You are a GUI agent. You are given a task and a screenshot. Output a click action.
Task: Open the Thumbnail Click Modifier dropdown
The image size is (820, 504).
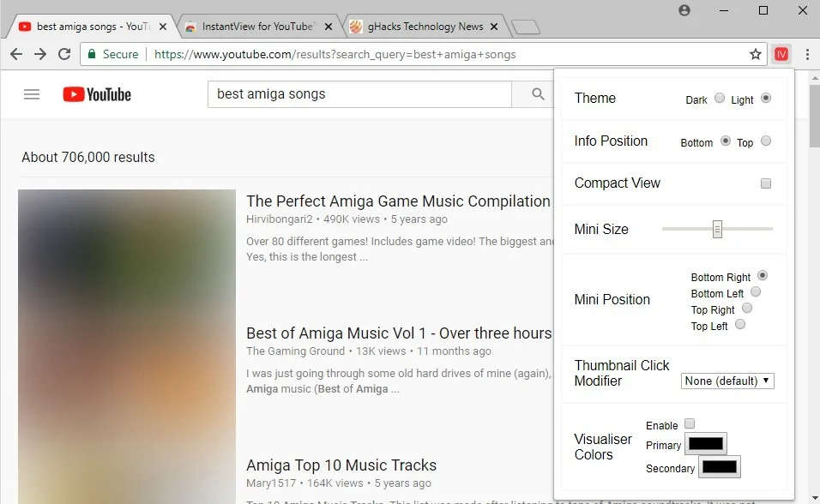click(x=727, y=381)
